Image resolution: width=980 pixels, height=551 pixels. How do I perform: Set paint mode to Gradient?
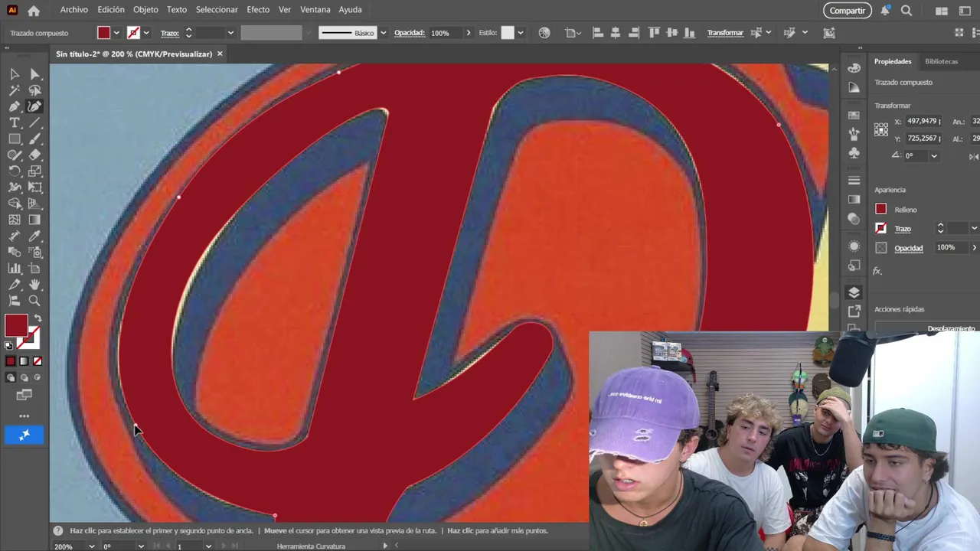(24, 361)
